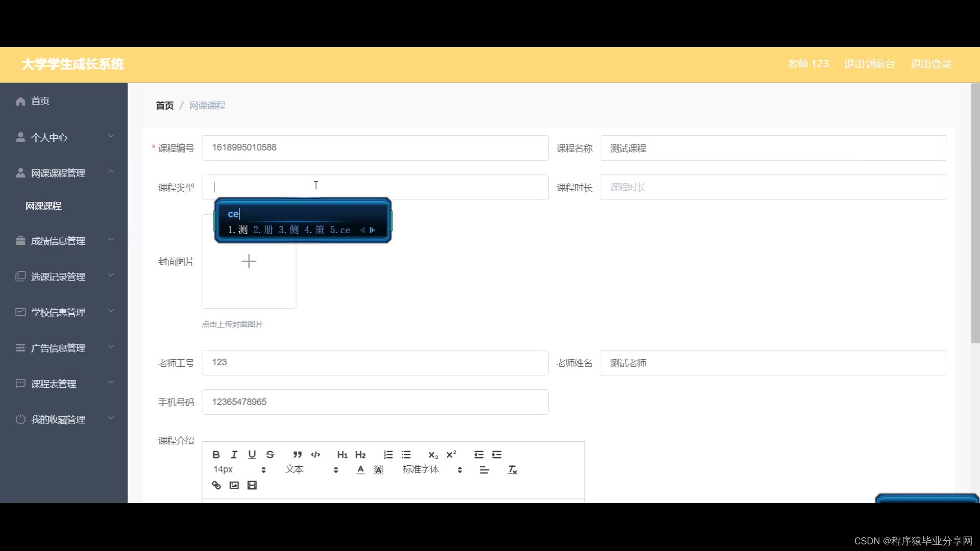Viewport: 980px width, 551px height.
Task: Click the ordered list icon
Action: [x=388, y=455]
